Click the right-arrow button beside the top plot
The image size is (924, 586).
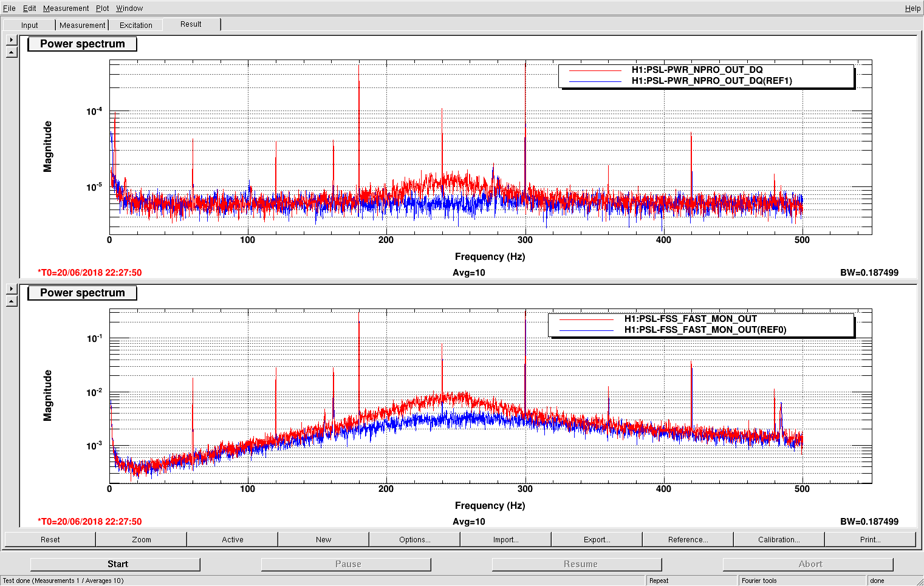(11, 40)
